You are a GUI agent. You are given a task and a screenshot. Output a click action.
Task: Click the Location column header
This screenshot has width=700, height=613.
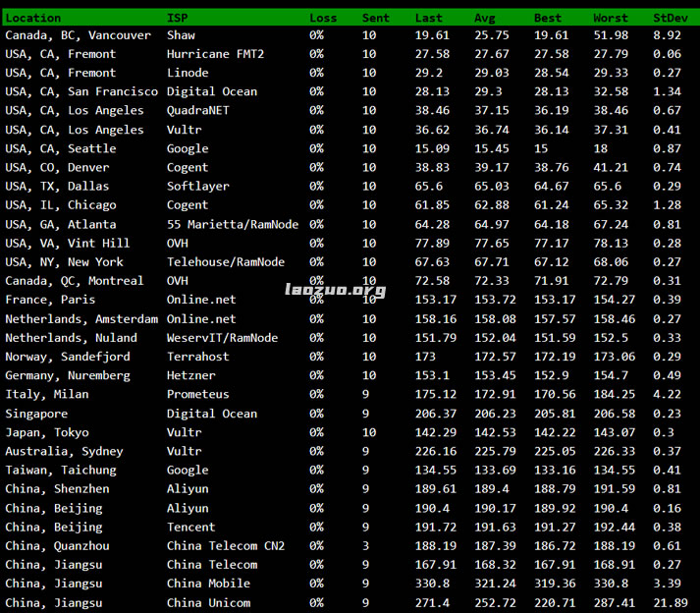[33, 18]
